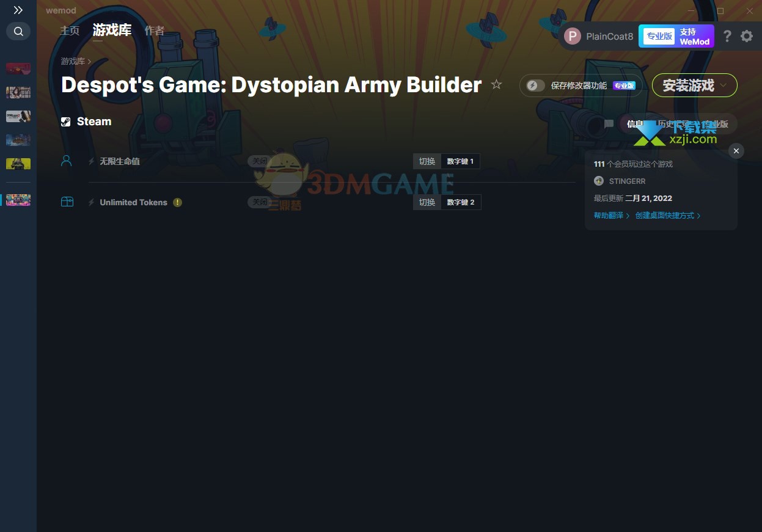This screenshot has height=532, width=762.
Task: Click the game title Despot's Game text
Action: tap(271, 85)
